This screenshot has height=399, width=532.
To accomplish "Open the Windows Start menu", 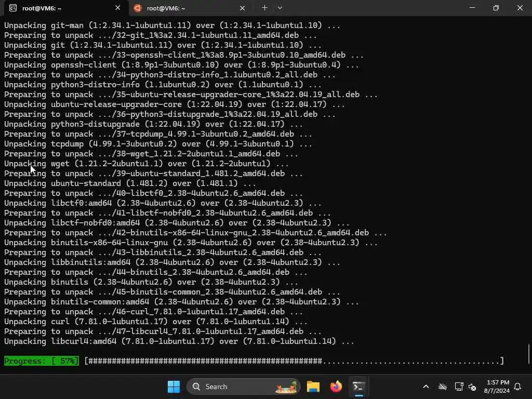I will (x=174, y=387).
